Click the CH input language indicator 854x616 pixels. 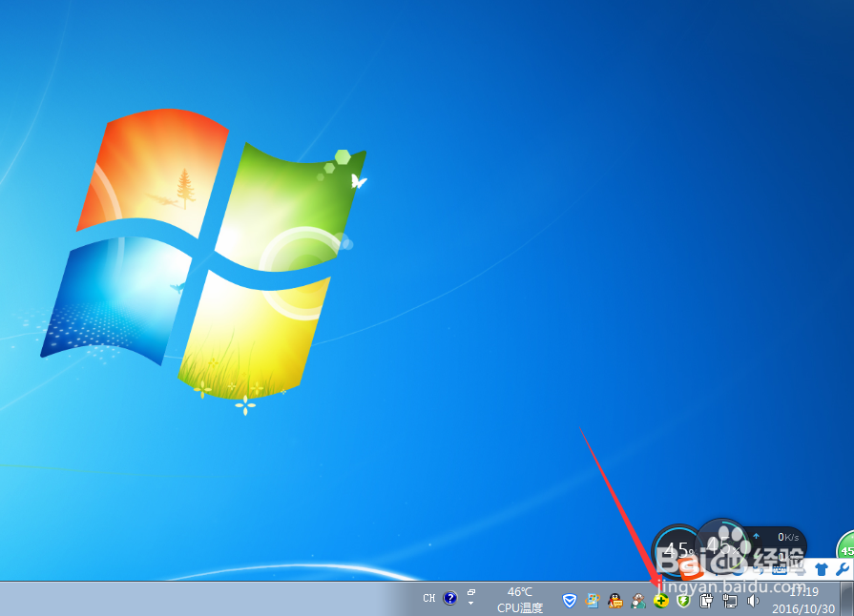(429, 598)
